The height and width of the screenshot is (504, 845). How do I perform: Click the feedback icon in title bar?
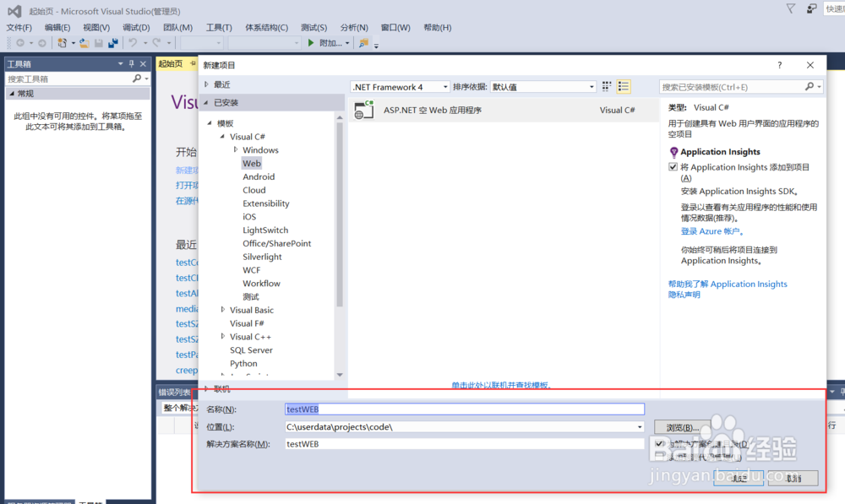point(811,8)
